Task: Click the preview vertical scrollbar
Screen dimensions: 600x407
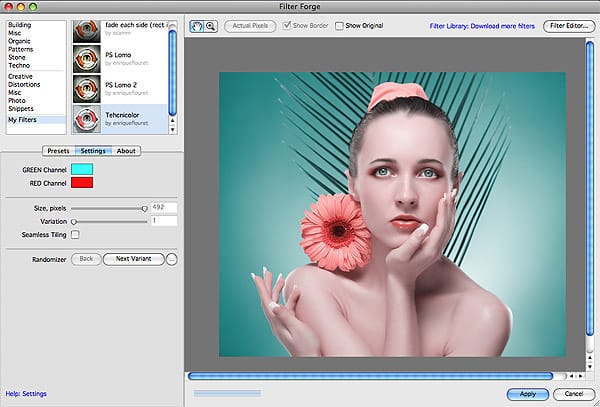Action: point(590,189)
